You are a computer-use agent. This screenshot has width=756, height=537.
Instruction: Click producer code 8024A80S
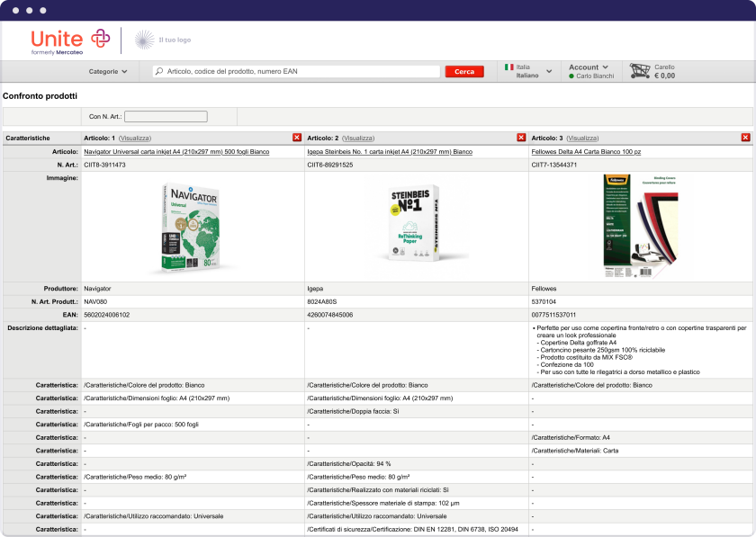(x=321, y=301)
